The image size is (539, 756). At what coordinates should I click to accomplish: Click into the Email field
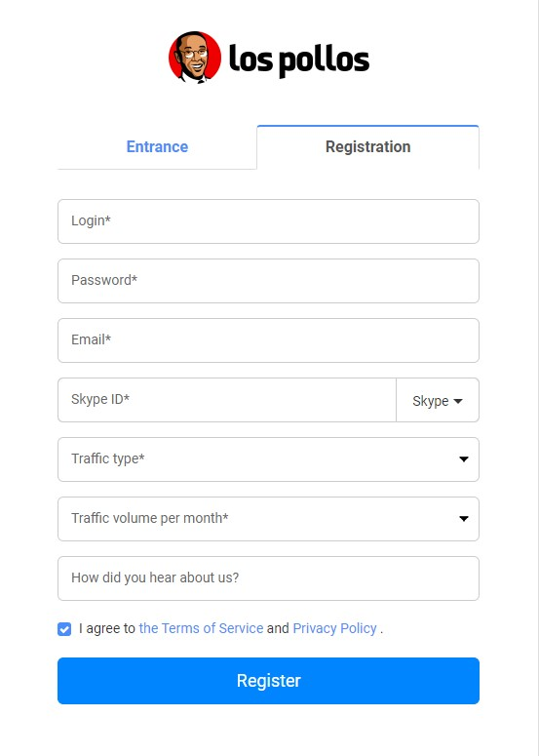tap(268, 340)
